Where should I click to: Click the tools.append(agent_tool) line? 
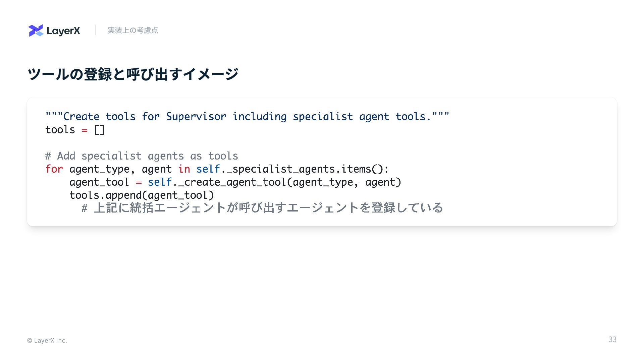pos(142,195)
